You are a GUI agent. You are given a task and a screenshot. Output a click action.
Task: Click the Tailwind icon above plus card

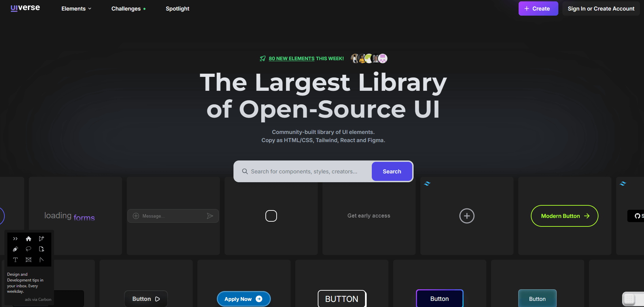coord(427,184)
